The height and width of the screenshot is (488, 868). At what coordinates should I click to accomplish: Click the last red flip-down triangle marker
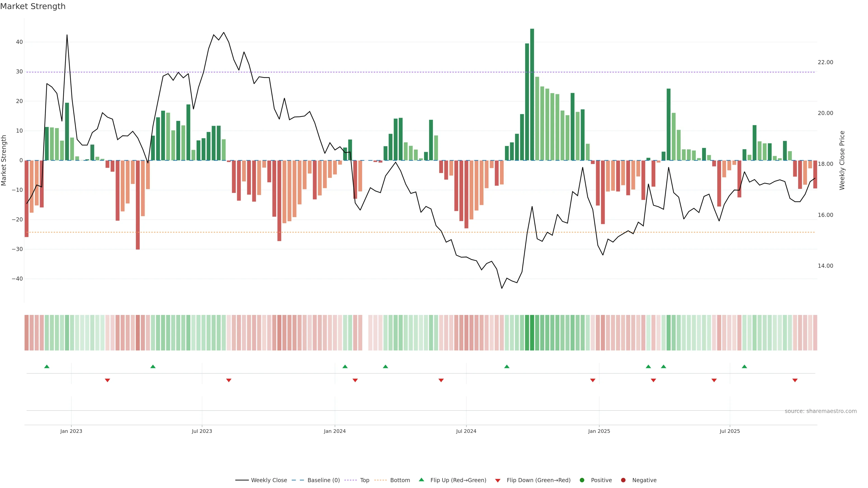click(x=795, y=380)
